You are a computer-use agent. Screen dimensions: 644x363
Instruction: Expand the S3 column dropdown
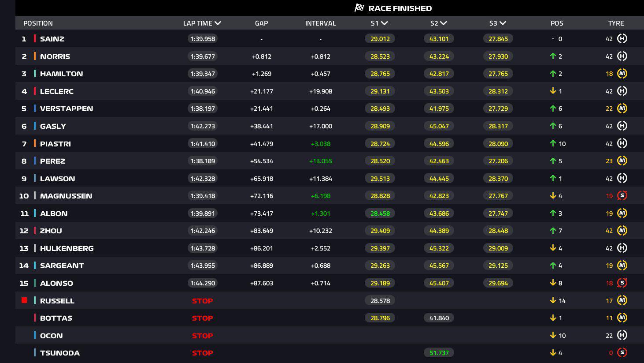point(503,23)
